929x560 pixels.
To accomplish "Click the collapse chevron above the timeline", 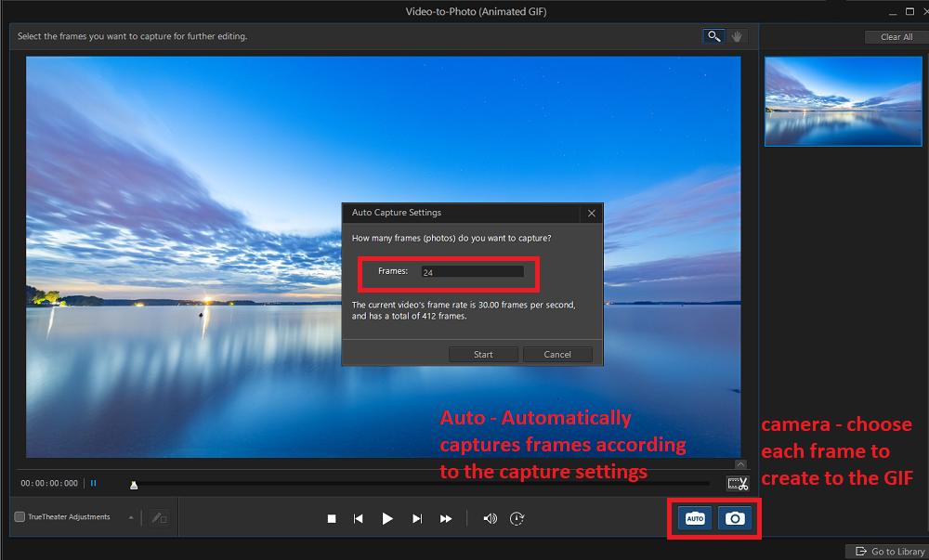I will [x=740, y=464].
